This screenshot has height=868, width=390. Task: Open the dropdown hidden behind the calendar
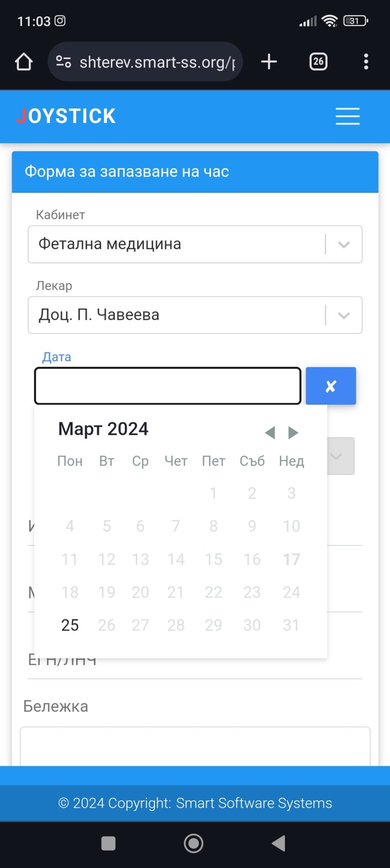pos(340,456)
